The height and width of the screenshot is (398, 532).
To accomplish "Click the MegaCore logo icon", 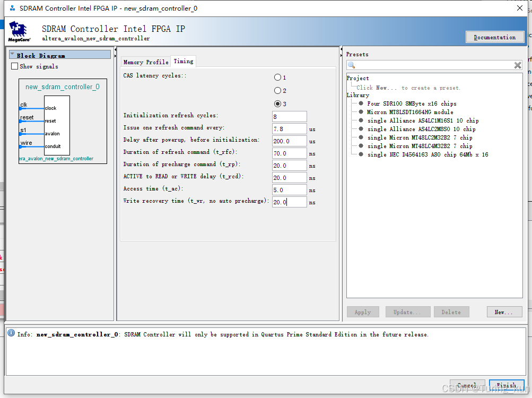I will click(19, 31).
